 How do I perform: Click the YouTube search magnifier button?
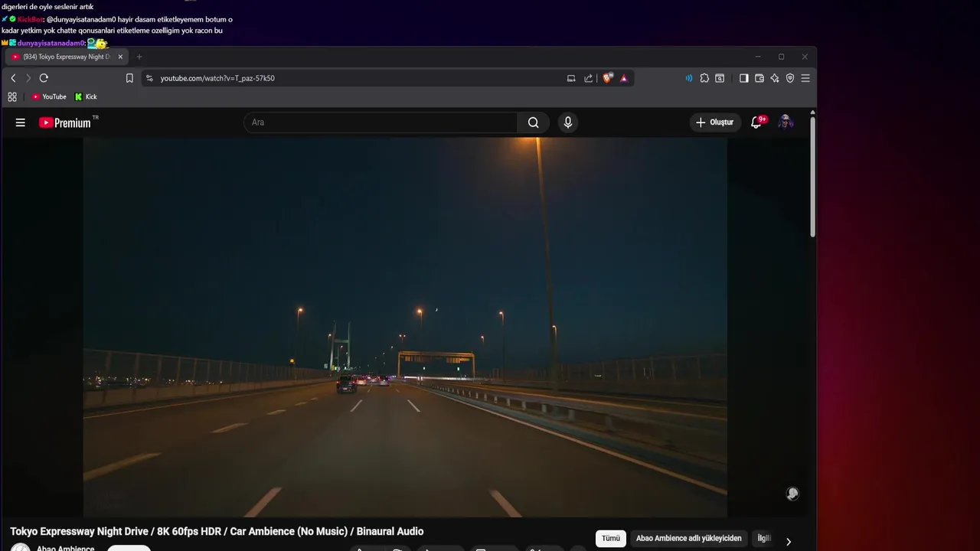click(x=534, y=122)
